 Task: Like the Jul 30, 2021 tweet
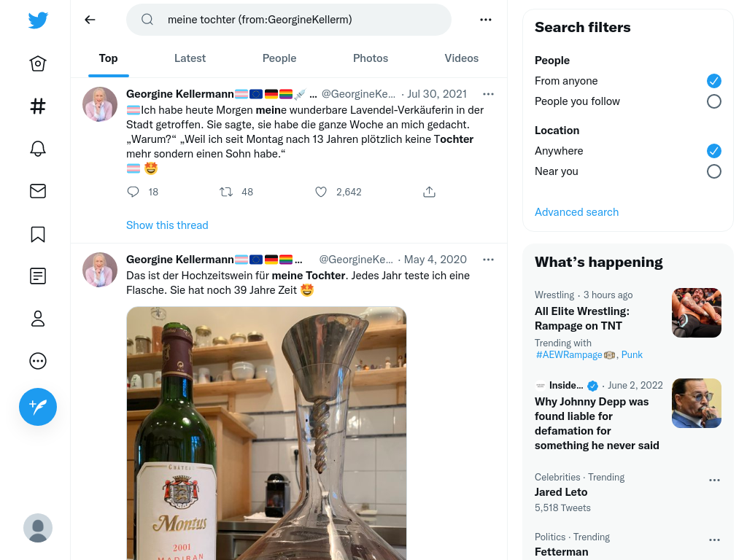tap(321, 192)
